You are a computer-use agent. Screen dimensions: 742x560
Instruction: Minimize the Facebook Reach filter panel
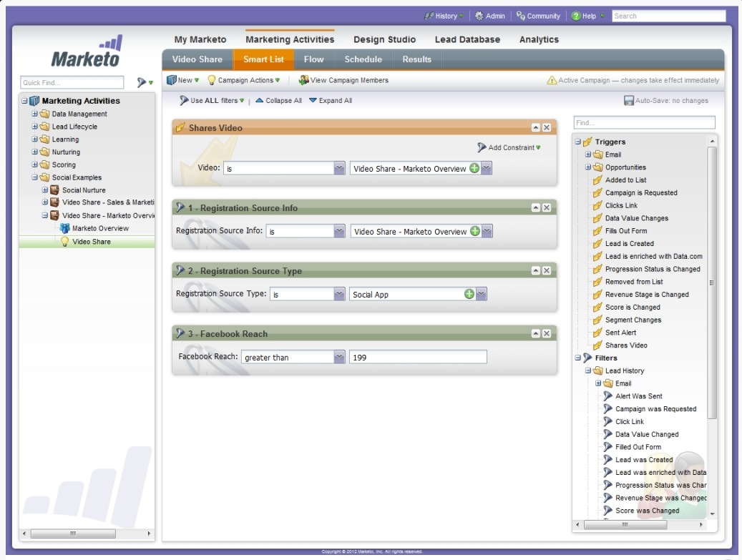tap(535, 333)
